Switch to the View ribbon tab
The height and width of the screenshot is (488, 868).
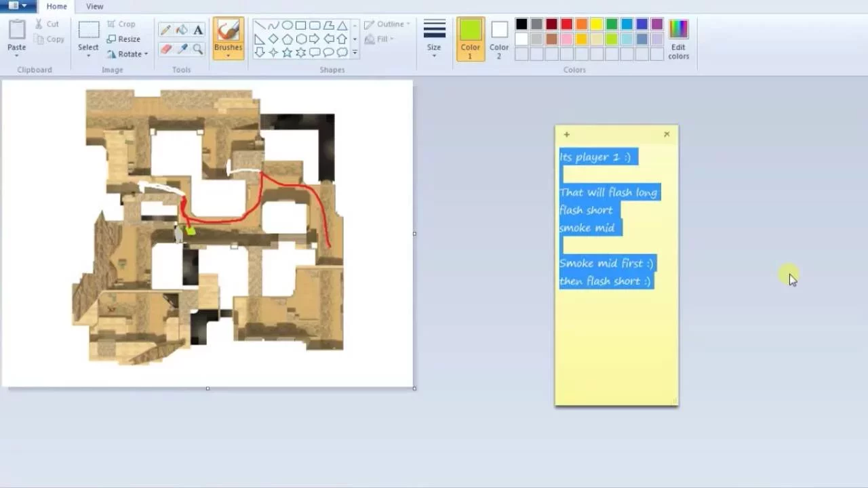click(x=95, y=6)
